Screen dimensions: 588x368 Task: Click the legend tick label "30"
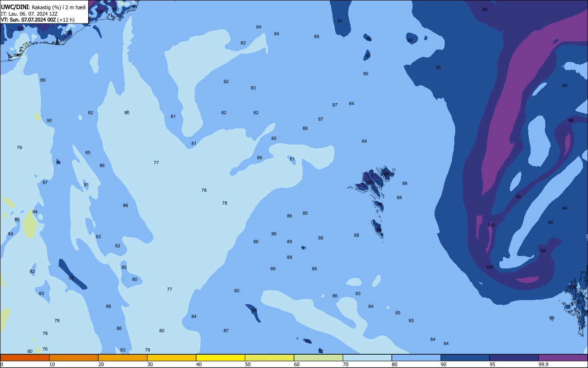pos(150,364)
